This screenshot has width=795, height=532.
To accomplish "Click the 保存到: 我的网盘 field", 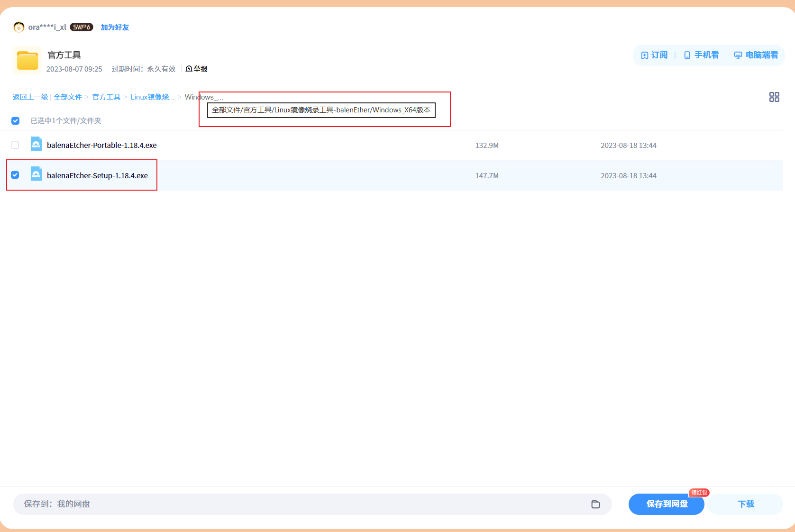I will 312,504.
